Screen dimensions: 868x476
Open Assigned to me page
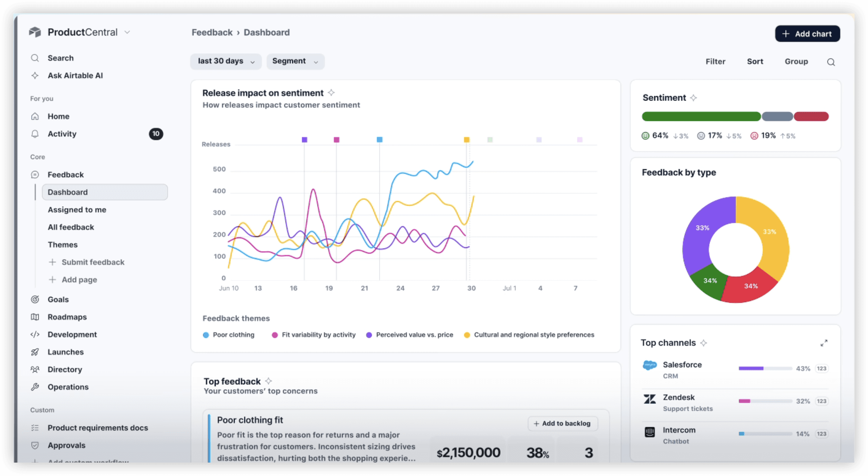click(77, 210)
